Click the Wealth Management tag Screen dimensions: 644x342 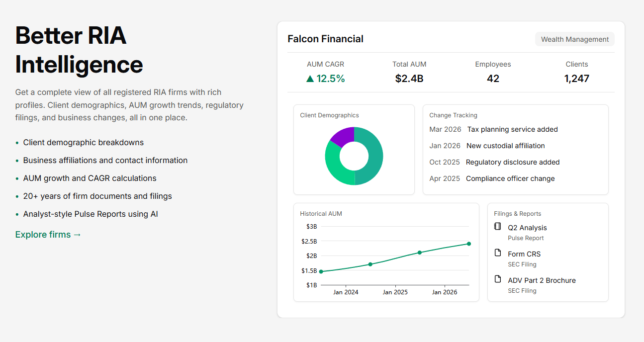click(x=574, y=39)
